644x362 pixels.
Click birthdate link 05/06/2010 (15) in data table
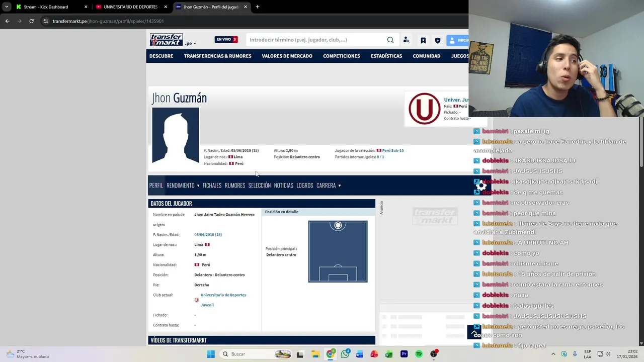pos(208,234)
